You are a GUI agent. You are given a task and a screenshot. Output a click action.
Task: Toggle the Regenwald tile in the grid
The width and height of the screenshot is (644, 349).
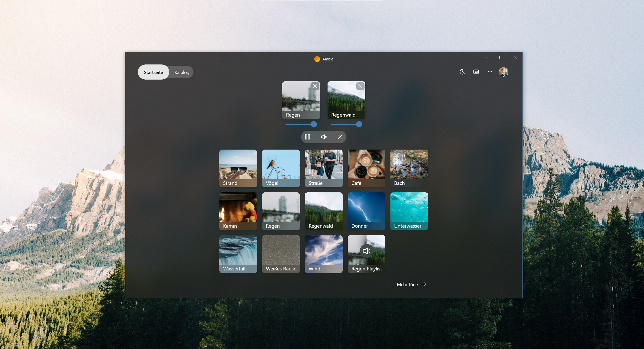[x=324, y=211]
